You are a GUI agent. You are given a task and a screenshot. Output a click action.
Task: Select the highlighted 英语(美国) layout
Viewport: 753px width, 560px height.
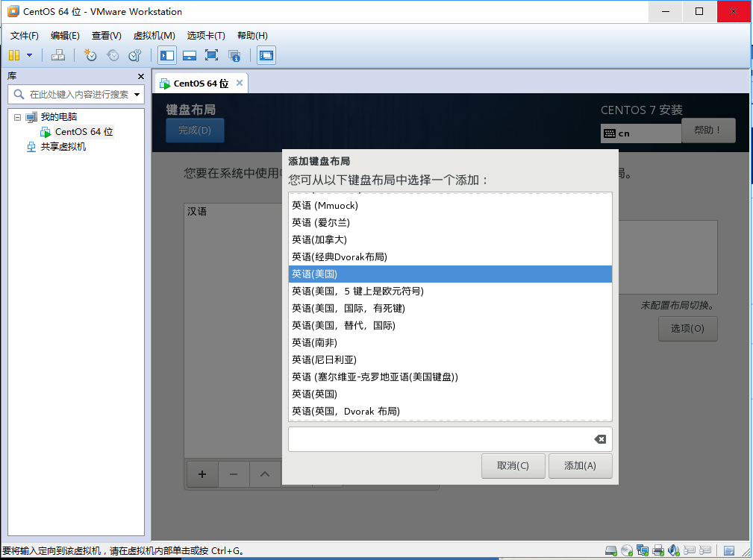(450, 274)
